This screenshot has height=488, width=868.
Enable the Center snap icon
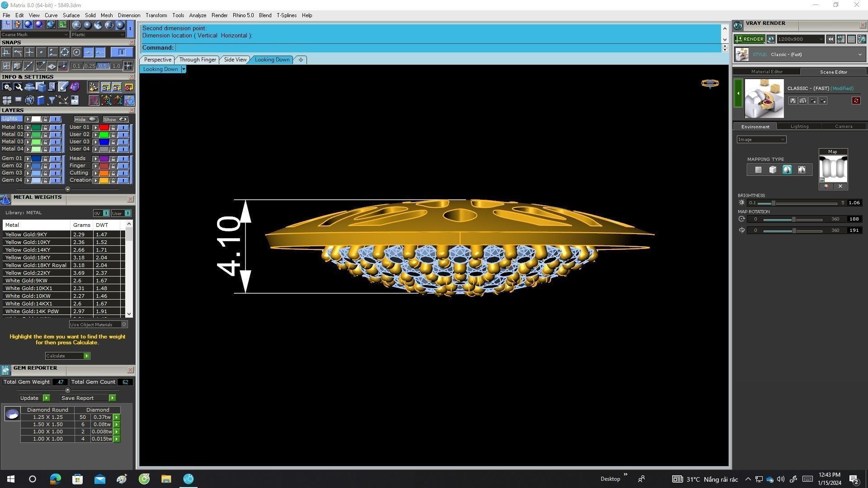[x=76, y=52]
